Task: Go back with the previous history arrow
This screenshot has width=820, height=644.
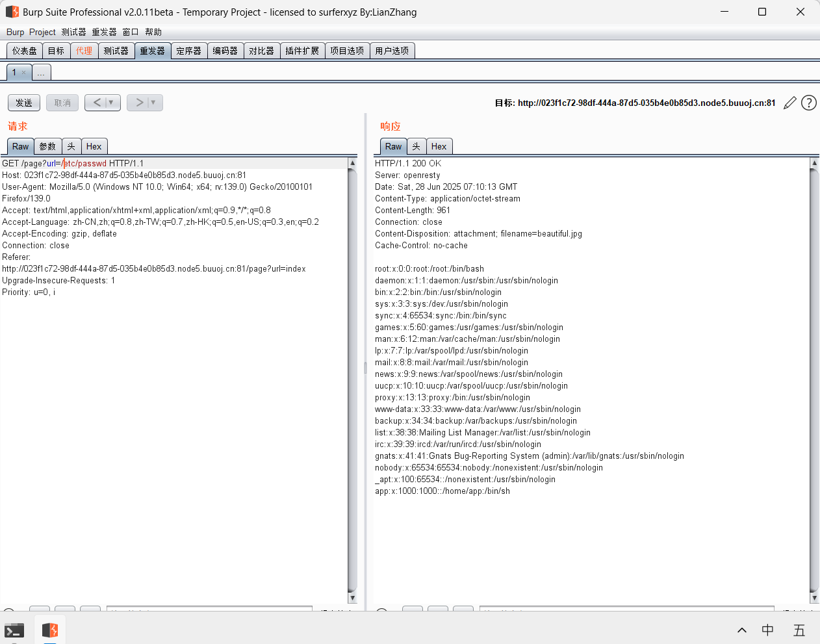Action: (x=96, y=103)
